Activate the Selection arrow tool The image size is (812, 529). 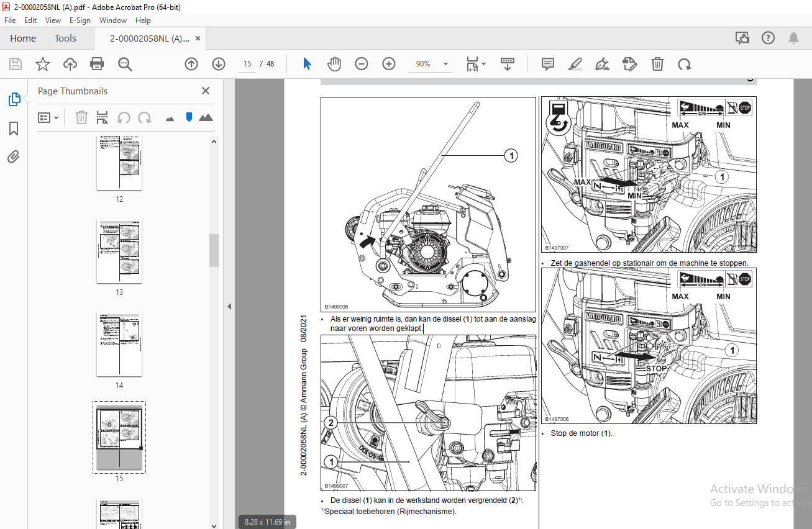(x=307, y=64)
